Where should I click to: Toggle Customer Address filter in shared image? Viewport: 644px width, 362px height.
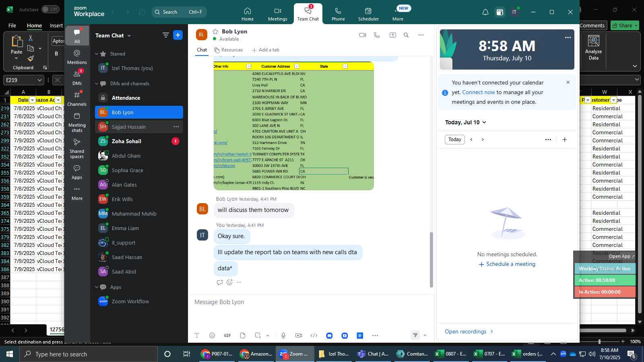pyautogui.click(x=297, y=66)
